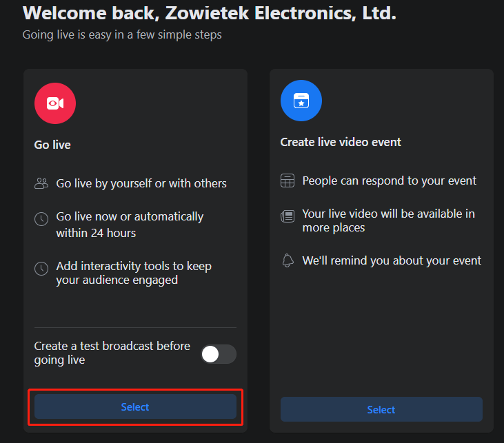Viewport: 504px width, 443px height.
Task: Enable the test broadcast toggle switch
Action: (x=218, y=354)
